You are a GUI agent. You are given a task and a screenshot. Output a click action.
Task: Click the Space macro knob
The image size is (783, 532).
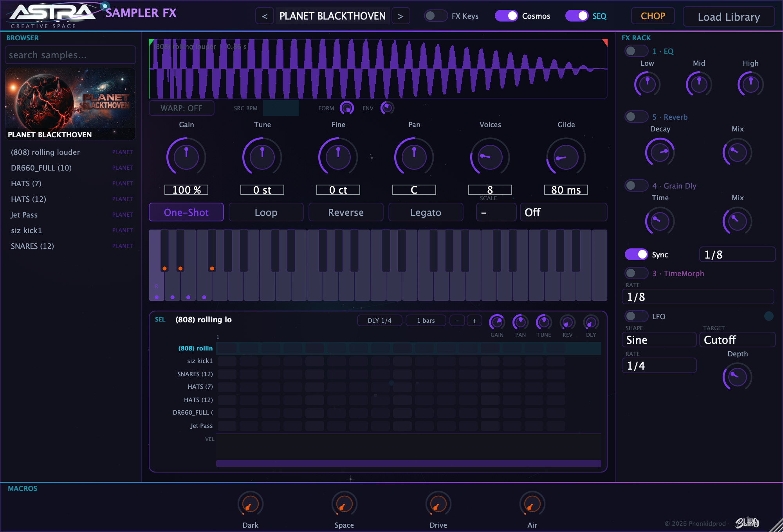coord(345,504)
